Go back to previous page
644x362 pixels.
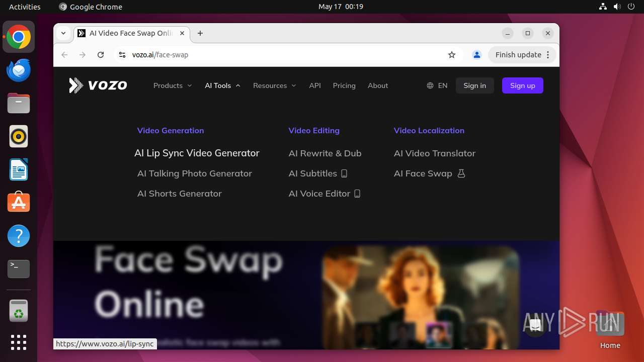[64, 55]
